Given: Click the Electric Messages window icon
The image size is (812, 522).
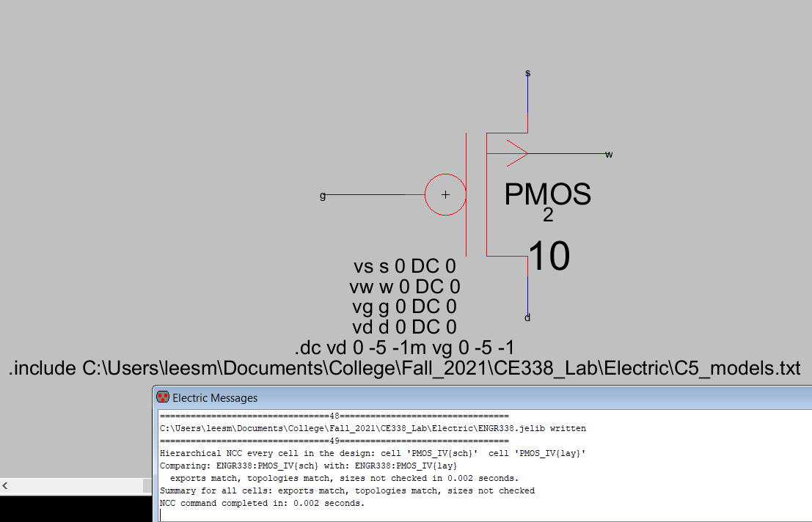Looking at the screenshot, I should (x=163, y=397).
